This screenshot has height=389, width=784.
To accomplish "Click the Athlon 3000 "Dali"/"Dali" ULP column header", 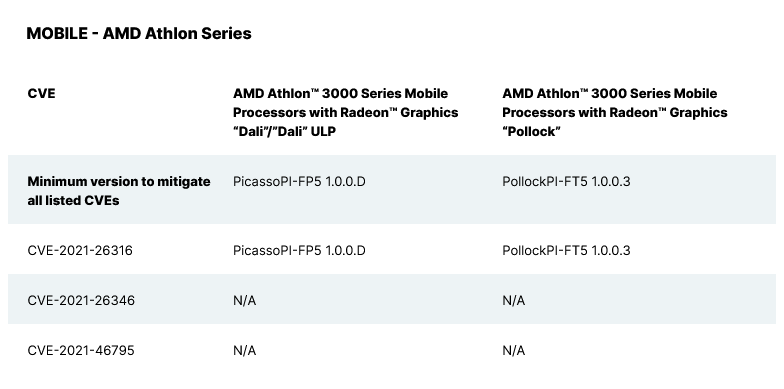I will tap(346, 112).
